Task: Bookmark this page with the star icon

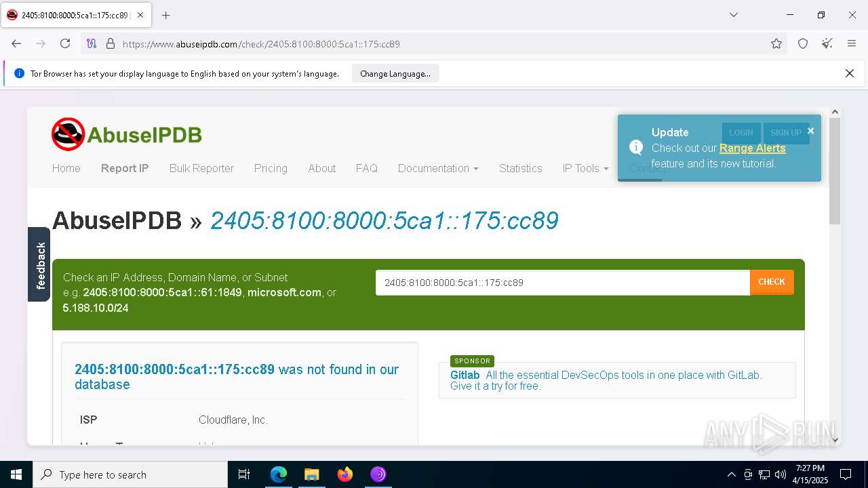Action: [x=776, y=43]
